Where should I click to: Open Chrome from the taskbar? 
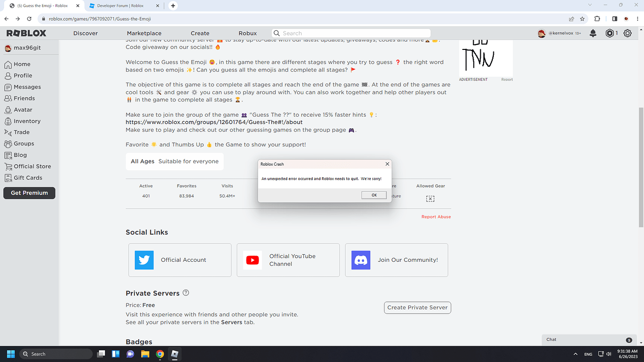pos(160,354)
